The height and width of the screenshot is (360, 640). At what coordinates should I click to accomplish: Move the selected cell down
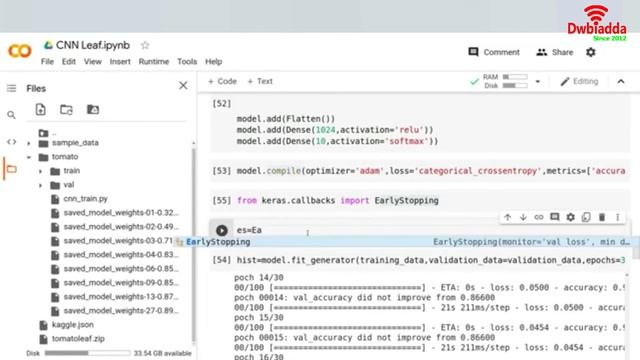(x=523, y=217)
